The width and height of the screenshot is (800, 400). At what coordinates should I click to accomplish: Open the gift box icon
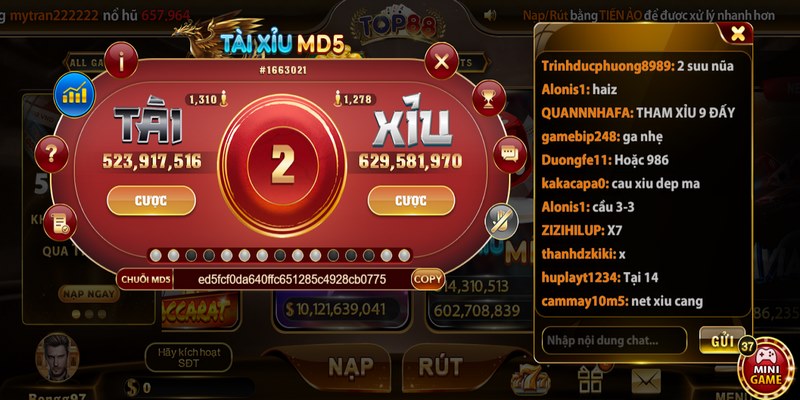[x=590, y=379]
